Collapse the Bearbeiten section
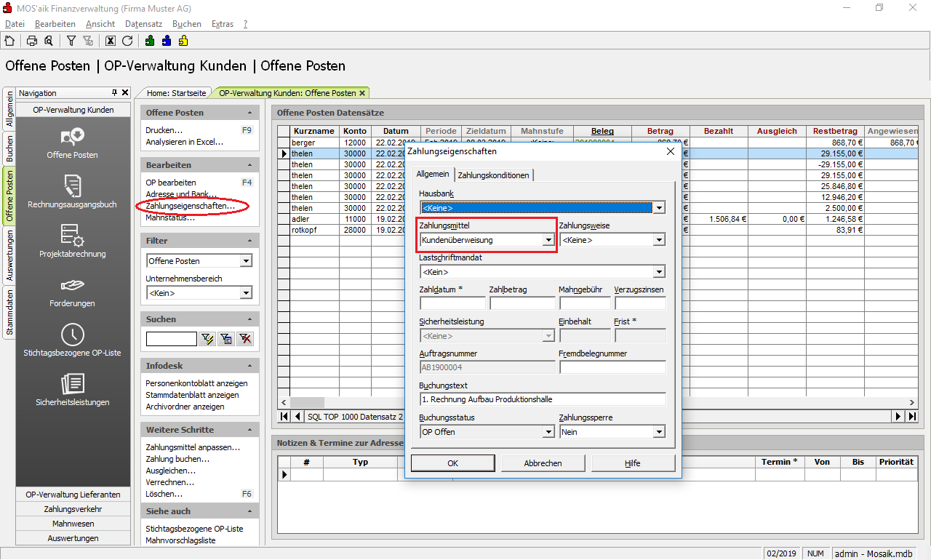 (x=250, y=165)
